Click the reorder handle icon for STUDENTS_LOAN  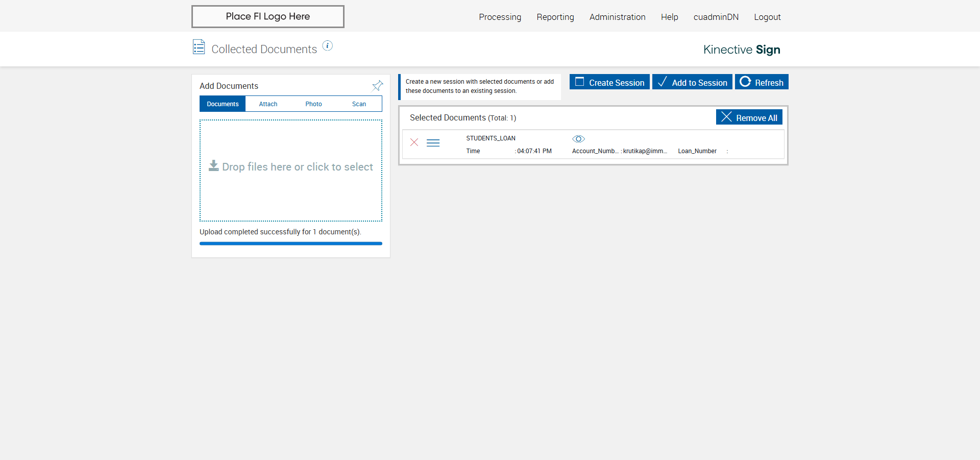[x=433, y=143]
